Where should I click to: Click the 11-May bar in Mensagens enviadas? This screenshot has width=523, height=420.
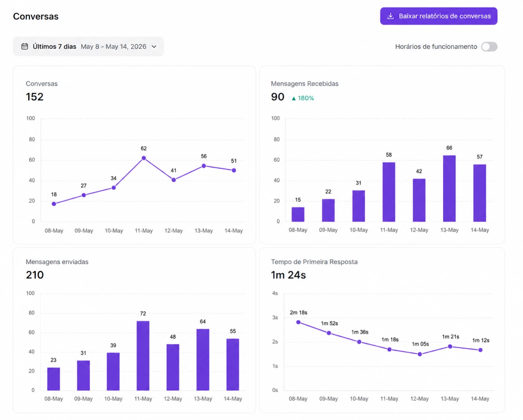point(143,356)
